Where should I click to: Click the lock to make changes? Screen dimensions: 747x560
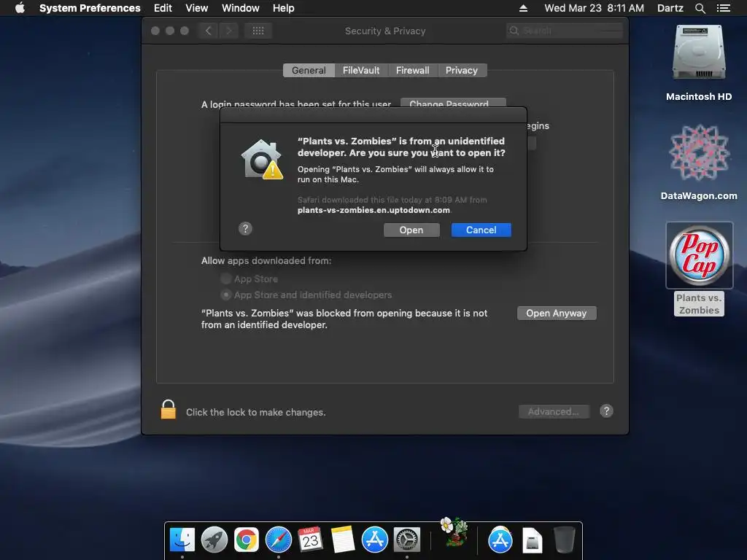pos(169,410)
